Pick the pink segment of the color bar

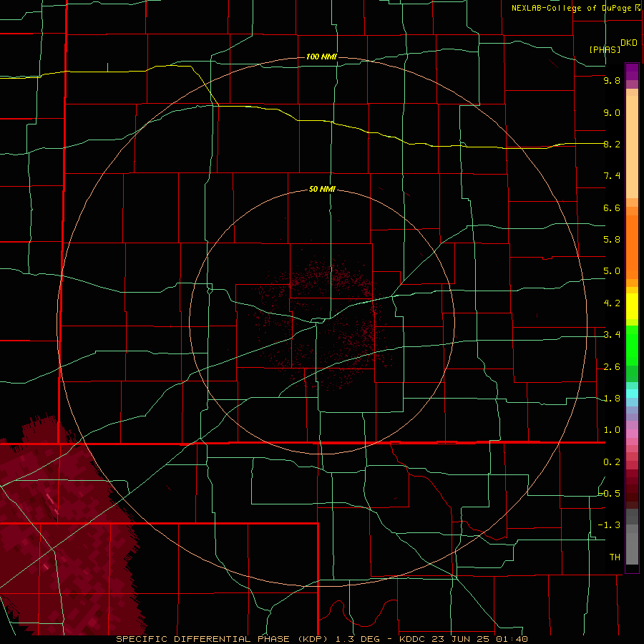[x=632, y=434]
